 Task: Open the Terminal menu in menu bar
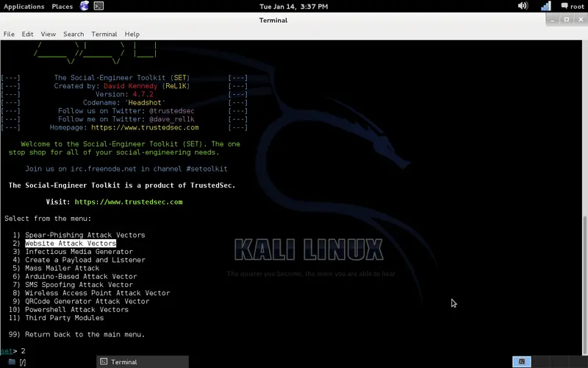click(104, 34)
